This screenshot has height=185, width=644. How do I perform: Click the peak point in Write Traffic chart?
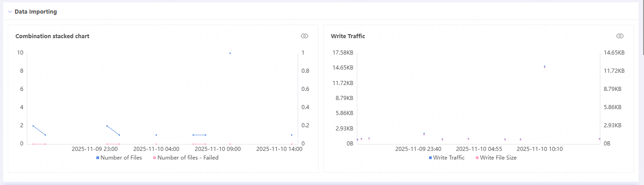544,66
